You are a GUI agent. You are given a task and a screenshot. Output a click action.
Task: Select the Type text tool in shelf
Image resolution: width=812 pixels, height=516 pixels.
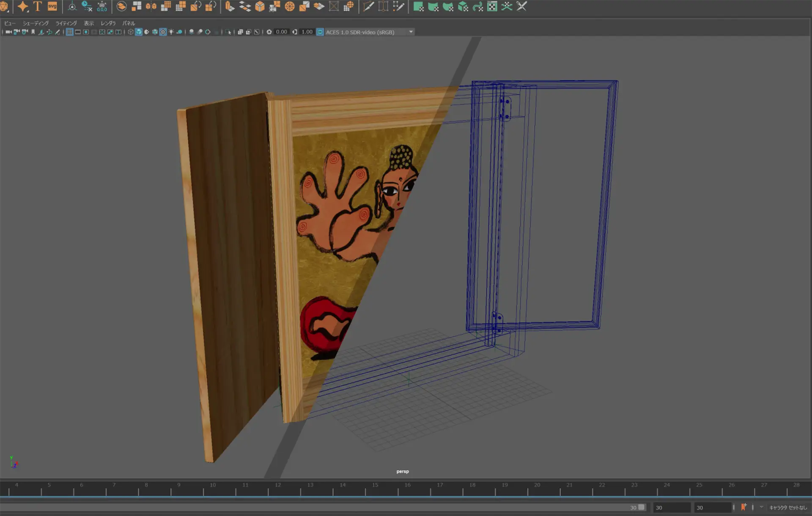tap(37, 6)
